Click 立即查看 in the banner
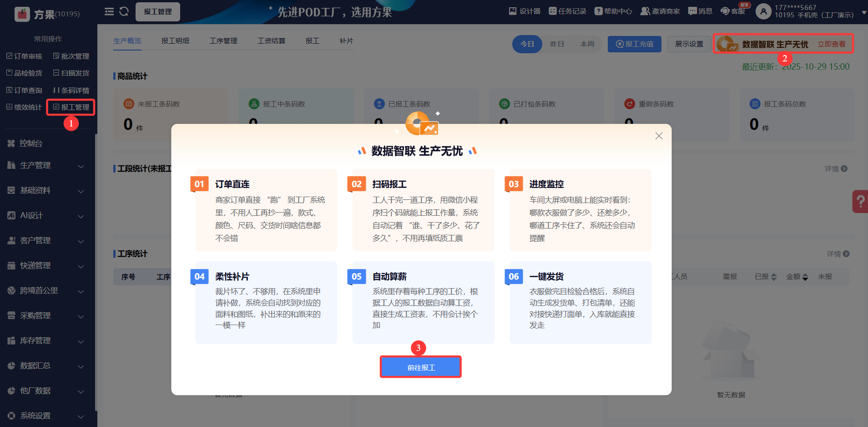868x427 pixels. point(832,44)
